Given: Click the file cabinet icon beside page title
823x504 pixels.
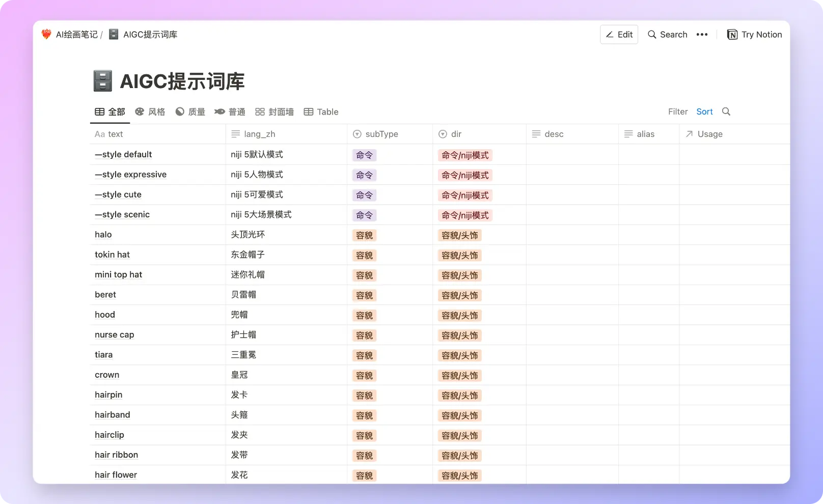Looking at the screenshot, I should click(103, 81).
